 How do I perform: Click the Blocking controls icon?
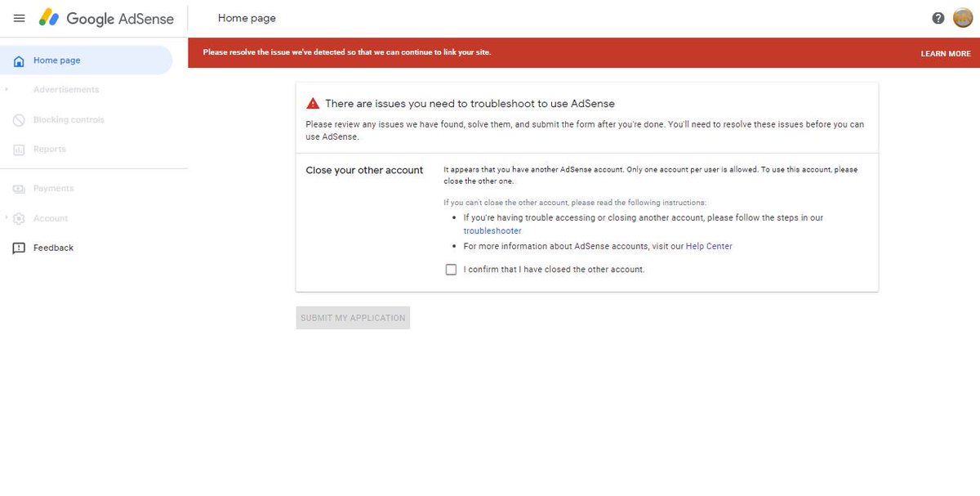(x=19, y=120)
